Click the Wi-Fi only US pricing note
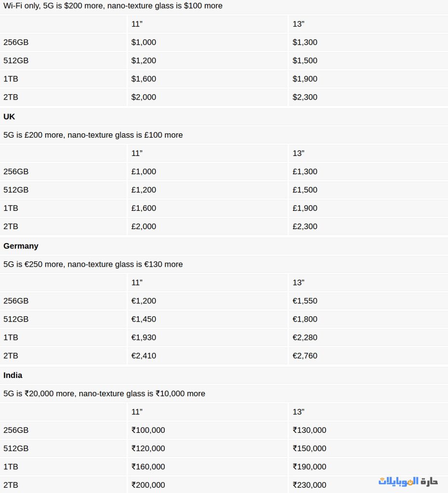 [113, 6]
